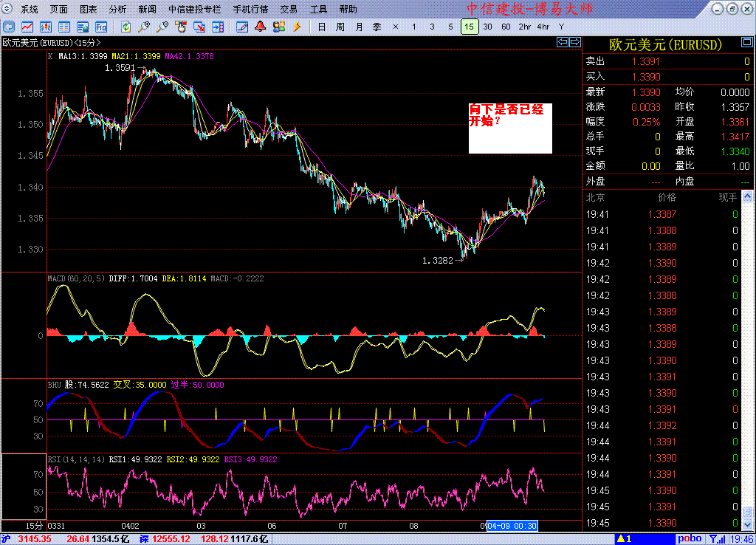
Task: Toggle the highlighted 15 minute period
Action: point(469,27)
